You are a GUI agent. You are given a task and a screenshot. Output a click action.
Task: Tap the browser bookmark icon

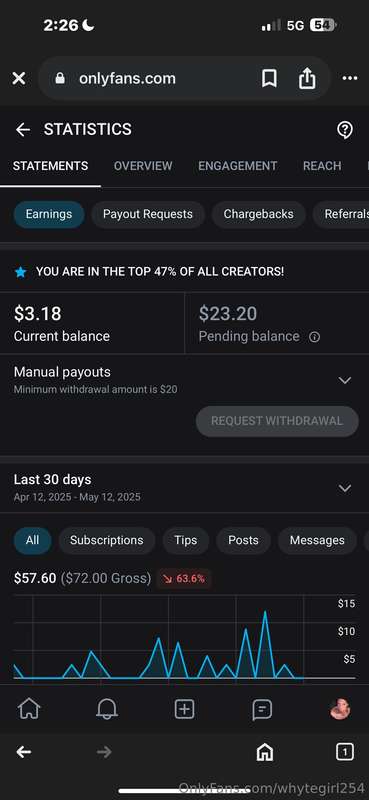(269, 79)
